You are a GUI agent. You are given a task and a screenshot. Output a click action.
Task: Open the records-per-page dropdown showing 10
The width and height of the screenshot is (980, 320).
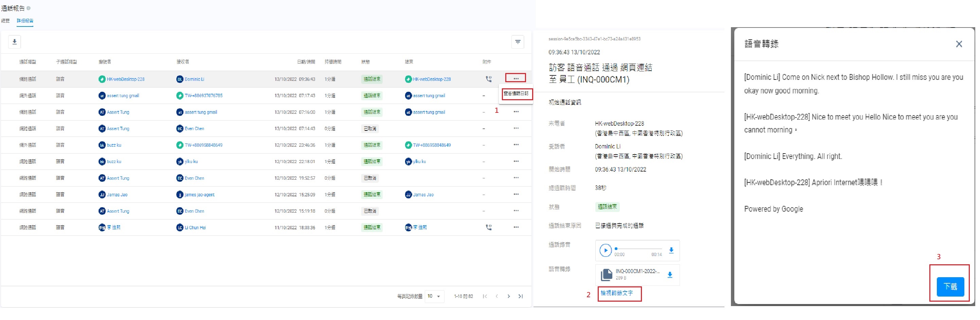tap(434, 296)
